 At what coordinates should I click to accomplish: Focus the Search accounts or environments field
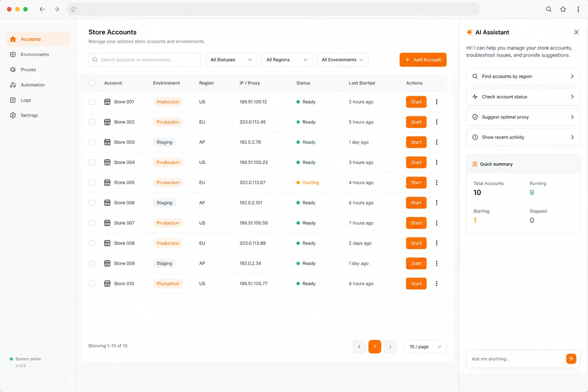point(145,60)
